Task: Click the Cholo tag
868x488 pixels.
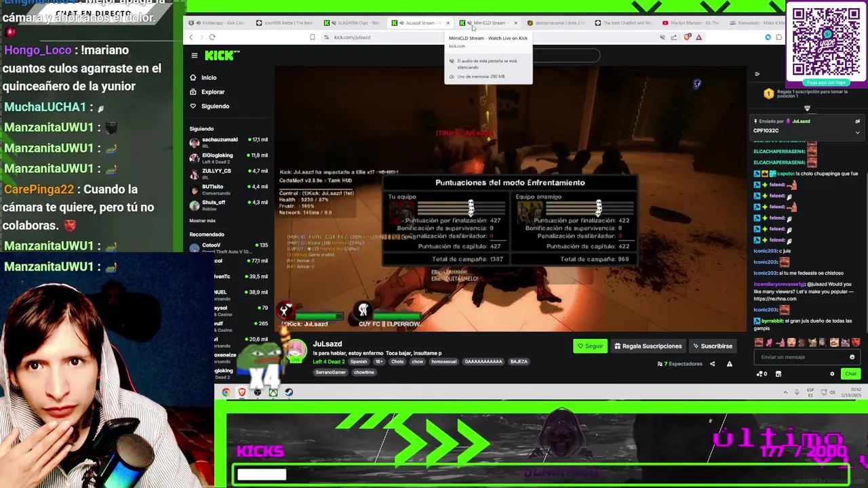Action: click(x=397, y=361)
